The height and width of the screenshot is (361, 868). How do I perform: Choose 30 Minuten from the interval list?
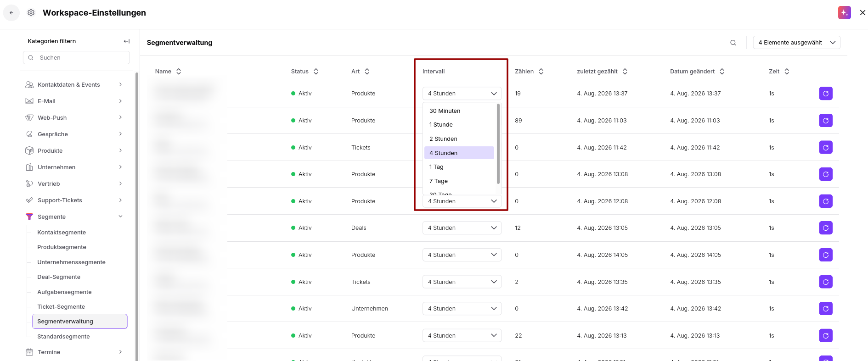(x=459, y=111)
